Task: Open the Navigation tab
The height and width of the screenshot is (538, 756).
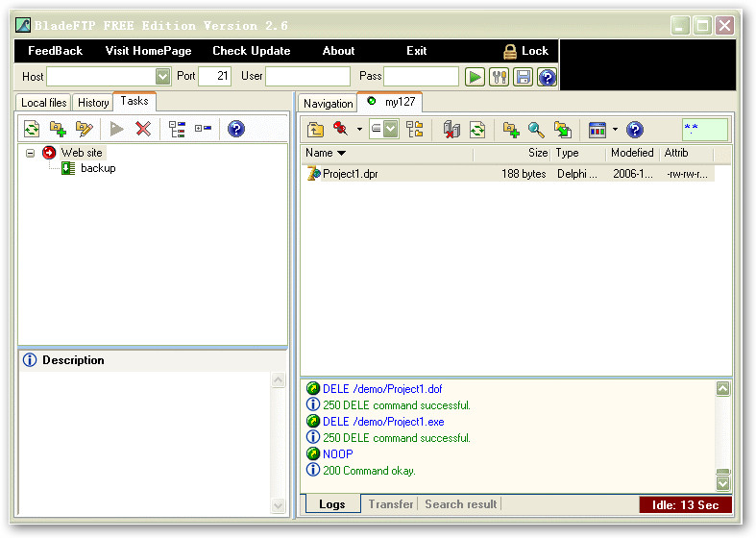Action: [x=328, y=104]
